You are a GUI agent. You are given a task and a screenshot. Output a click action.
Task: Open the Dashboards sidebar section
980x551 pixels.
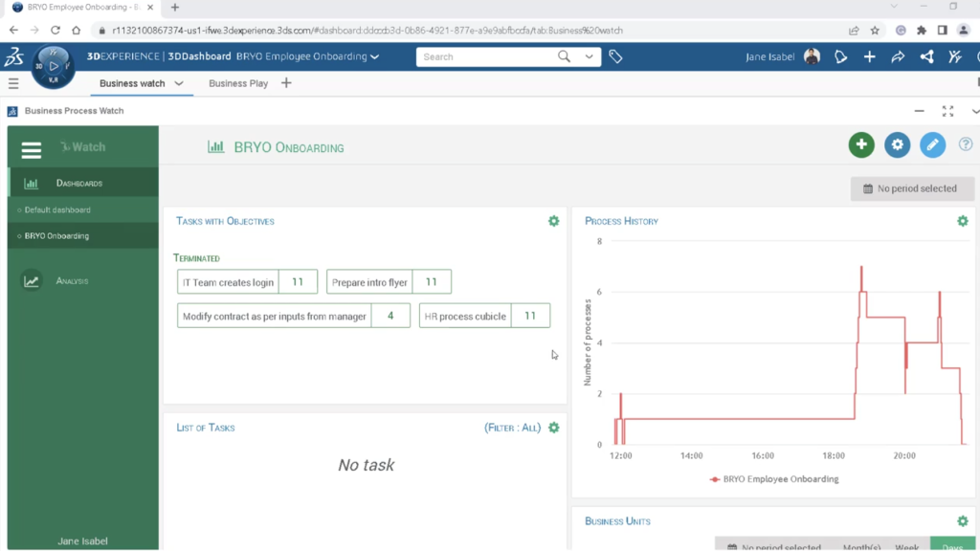[83, 183]
